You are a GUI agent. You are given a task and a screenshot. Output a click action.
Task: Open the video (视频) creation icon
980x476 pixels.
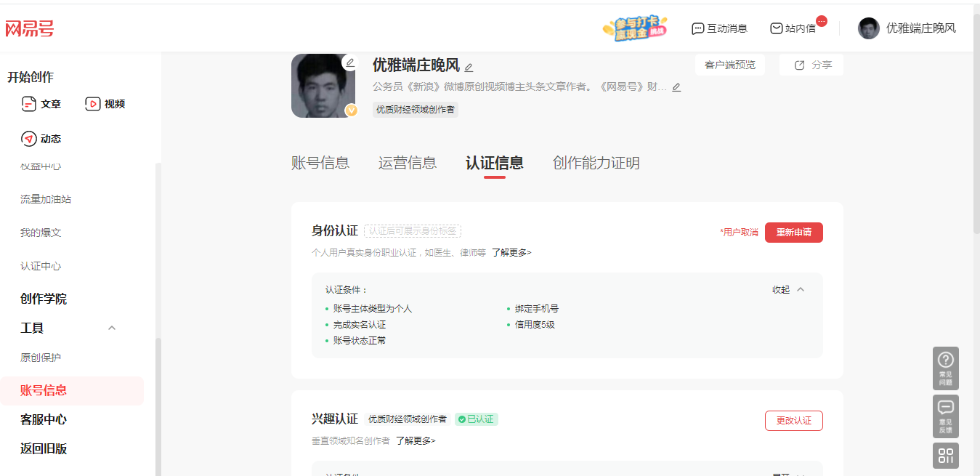coord(92,104)
